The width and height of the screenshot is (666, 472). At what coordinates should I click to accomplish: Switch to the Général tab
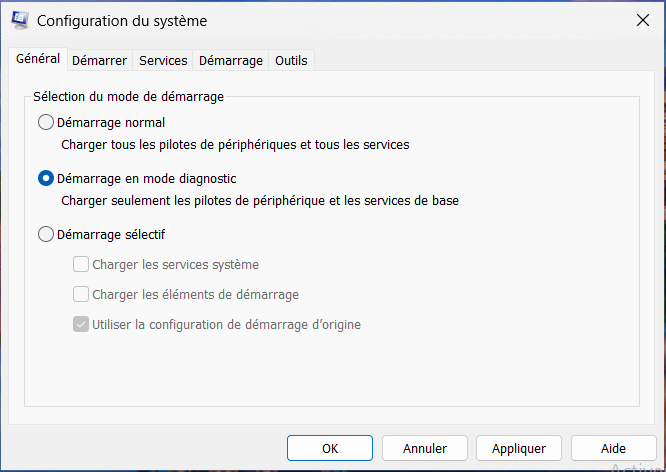[x=38, y=59]
